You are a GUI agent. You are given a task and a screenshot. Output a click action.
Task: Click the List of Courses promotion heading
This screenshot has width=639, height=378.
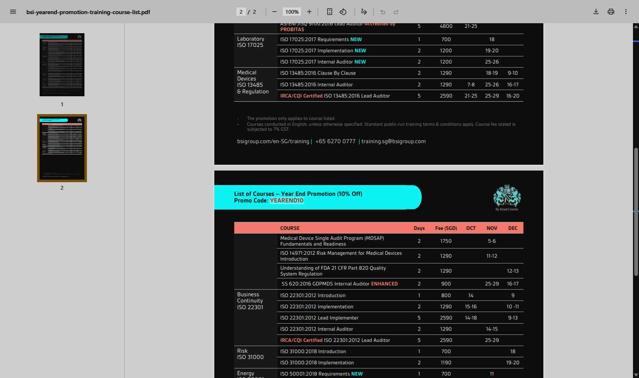[x=298, y=194]
